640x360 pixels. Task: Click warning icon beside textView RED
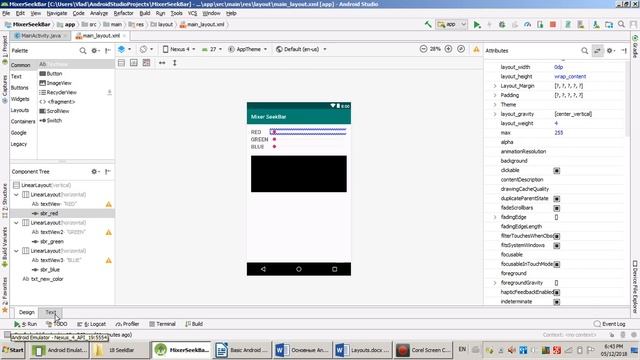click(109, 204)
